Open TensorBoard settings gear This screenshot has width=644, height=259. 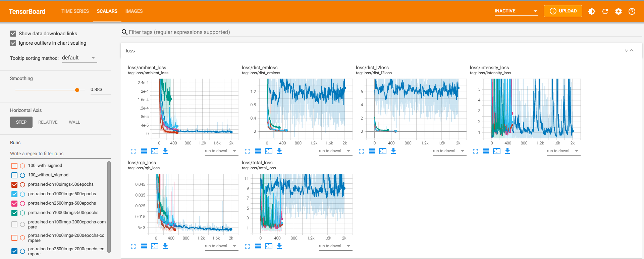[619, 11]
